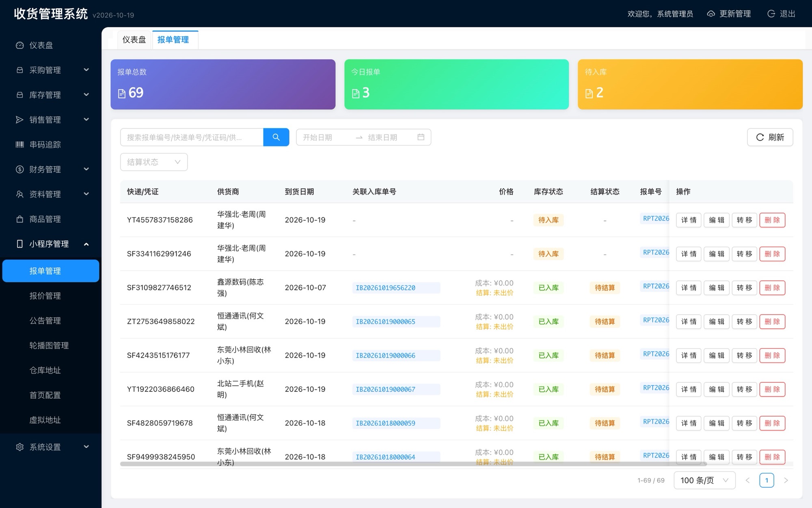Click the 财务管理 dollar icon
812x508 pixels.
pyautogui.click(x=19, y=169)
